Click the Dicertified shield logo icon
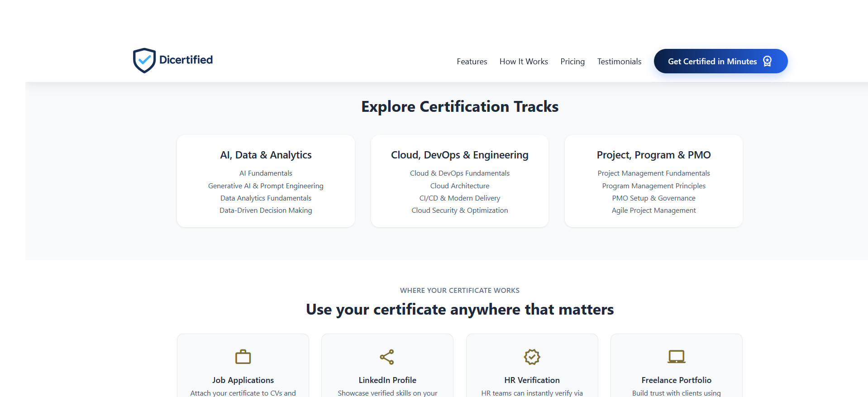This screenshot has height=397, width=868. click(x=144, y=60)
